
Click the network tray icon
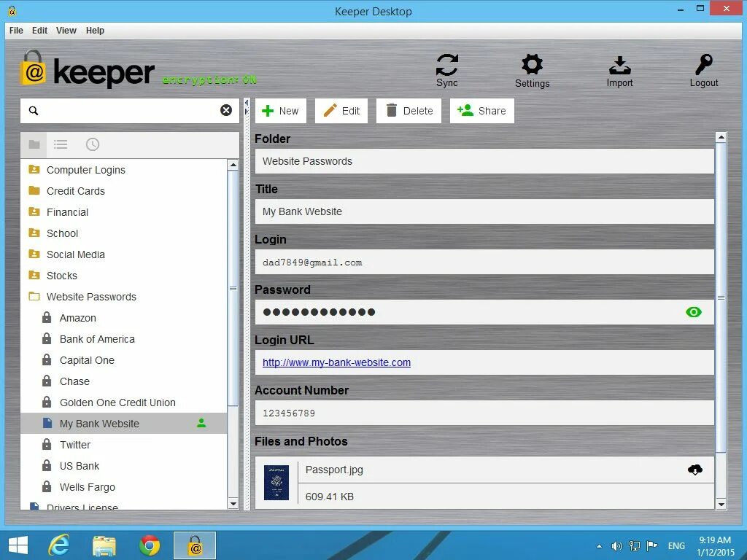[634, 545]
